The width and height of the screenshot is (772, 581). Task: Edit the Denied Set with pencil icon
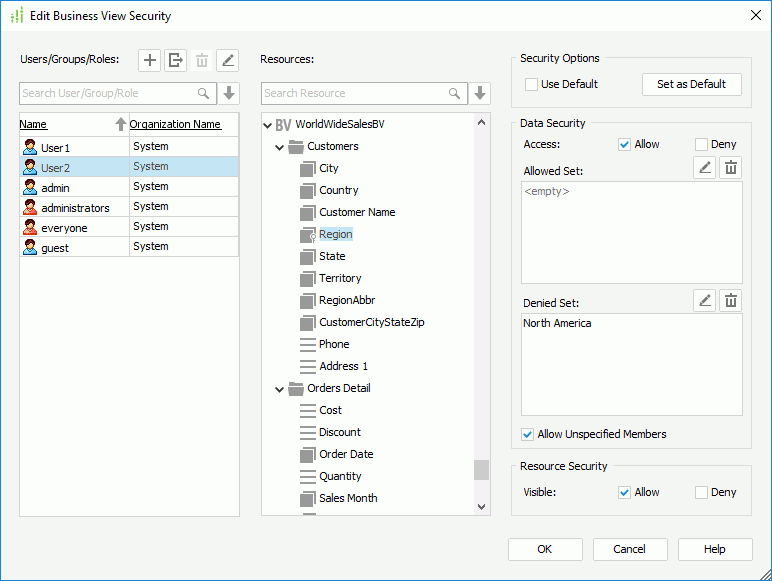pyautogui.click(x=705, y=300)
